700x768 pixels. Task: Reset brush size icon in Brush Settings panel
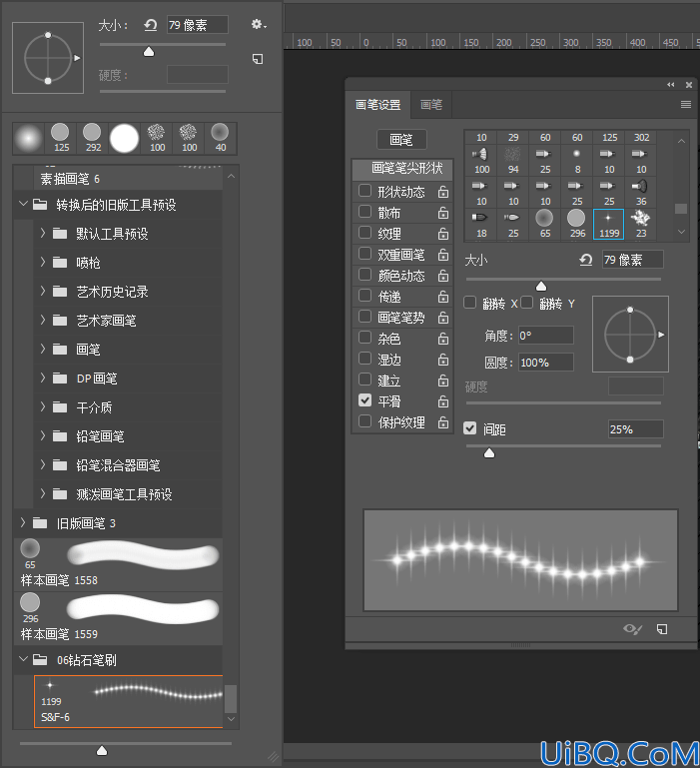586,260
